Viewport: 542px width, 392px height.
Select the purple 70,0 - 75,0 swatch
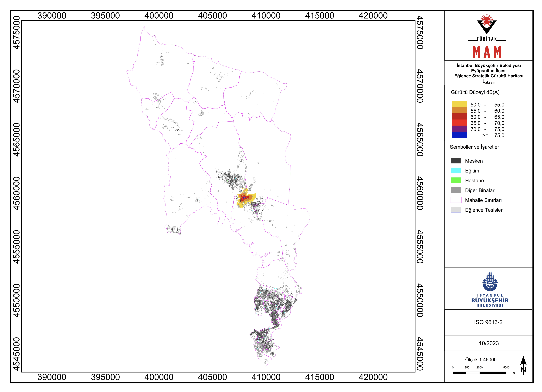(459, 129)
